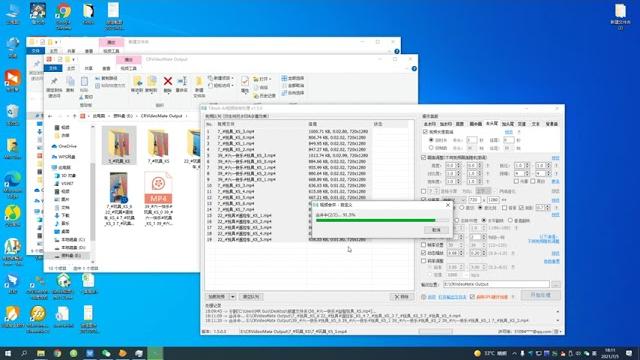The width and height of the screenshot is (640, 360).
Task: Open the Windows Start menu
Action: tap(8, 353)
